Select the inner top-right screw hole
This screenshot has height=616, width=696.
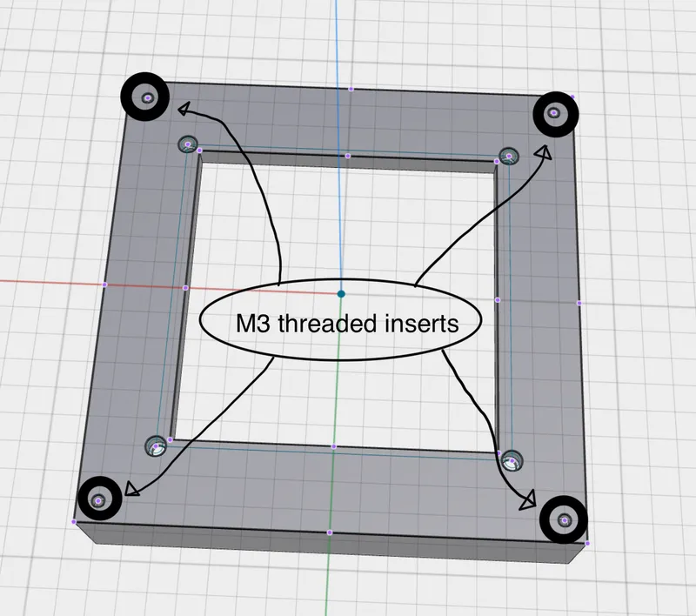pos(509,157)
